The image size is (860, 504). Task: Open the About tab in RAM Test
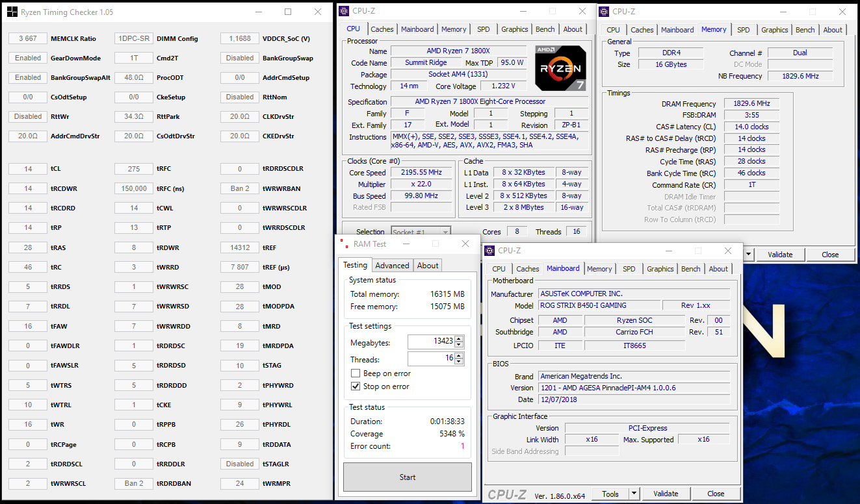(x=428, y=265)
